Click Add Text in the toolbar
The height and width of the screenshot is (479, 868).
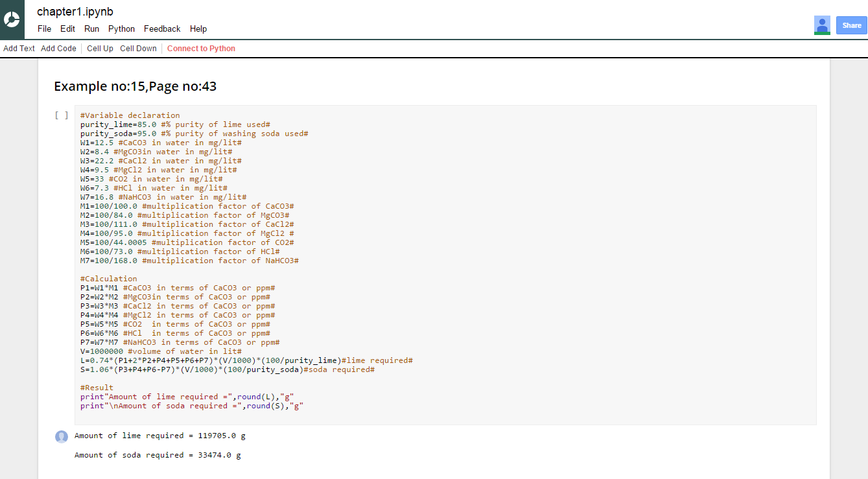(19, 49)
